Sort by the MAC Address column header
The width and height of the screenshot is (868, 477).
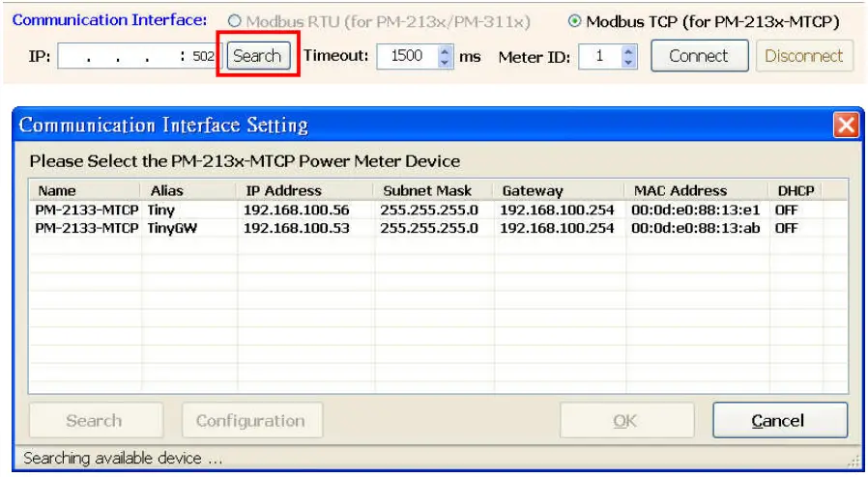(x=697, y=190)
